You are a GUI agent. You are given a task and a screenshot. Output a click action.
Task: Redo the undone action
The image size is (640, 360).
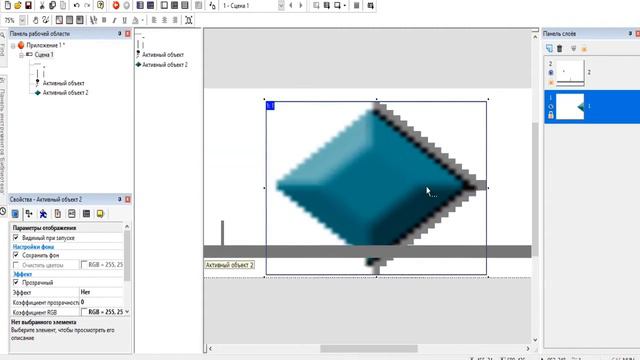point(87,5)
